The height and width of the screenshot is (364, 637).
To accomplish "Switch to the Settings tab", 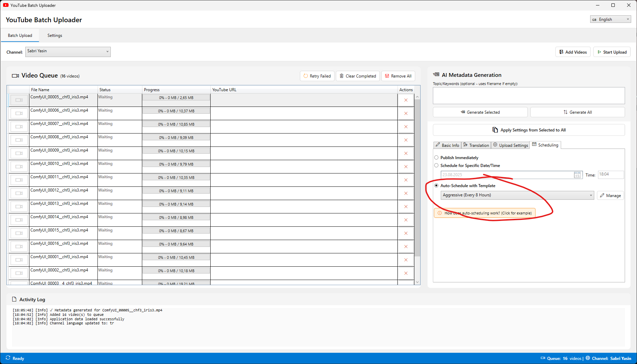I will click(x=55, y=36).
